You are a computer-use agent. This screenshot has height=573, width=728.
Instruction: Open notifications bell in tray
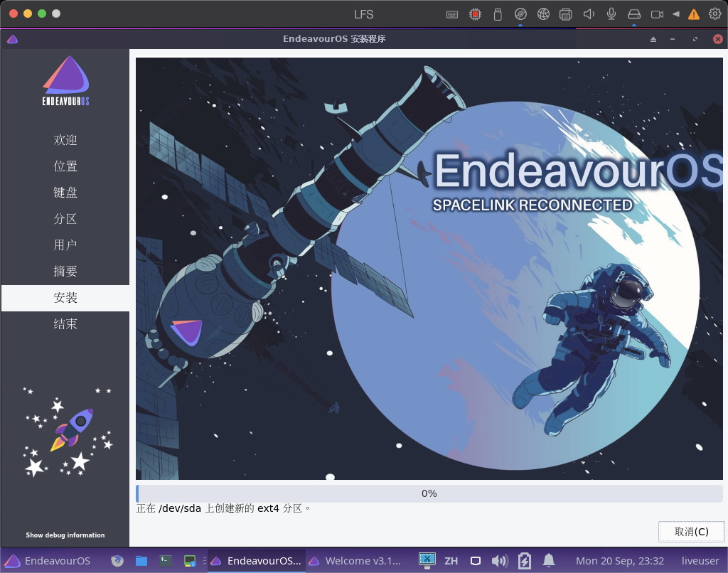pyautogui.click(x=549, y=561)
